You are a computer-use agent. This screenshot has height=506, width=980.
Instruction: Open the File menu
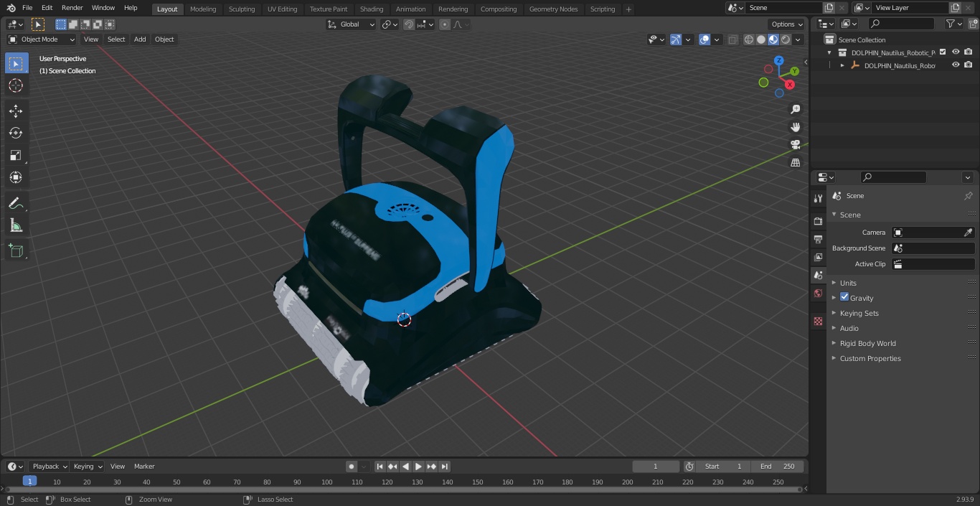point(27,8)
